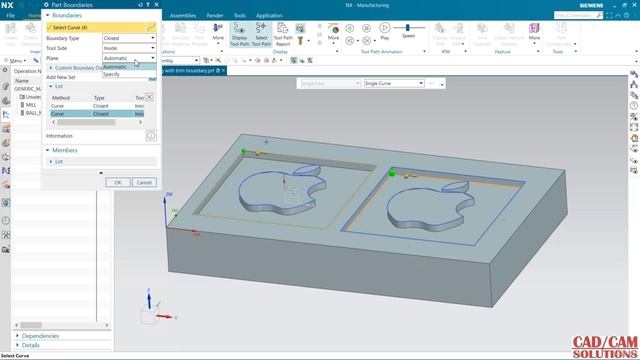The image size is (640, 360).
Task: Click the operations More icon next to Display Tool Path
Action: tap(218, 32)
